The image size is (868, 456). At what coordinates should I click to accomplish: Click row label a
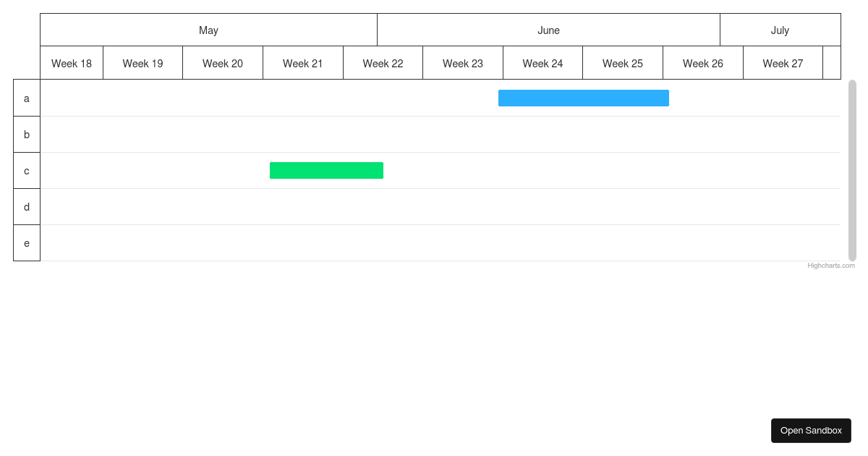click(x=26, y=98)
